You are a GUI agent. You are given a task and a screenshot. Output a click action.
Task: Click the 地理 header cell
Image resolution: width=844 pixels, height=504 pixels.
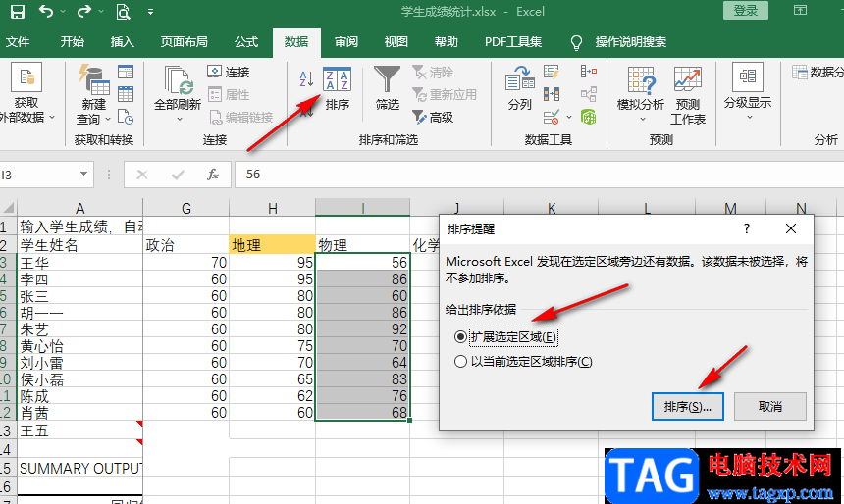pos(273,245)
